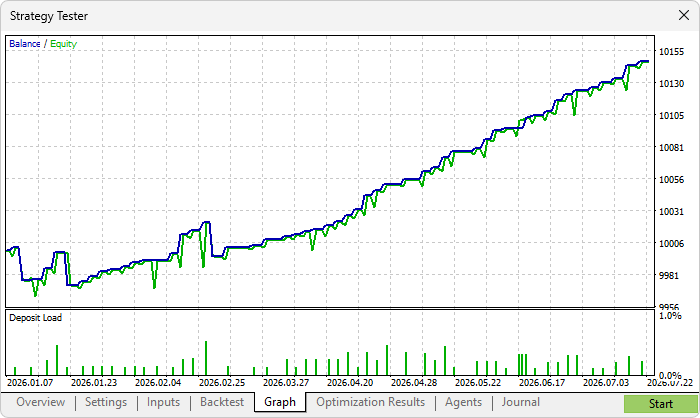Open the Inputs tab

163,402
